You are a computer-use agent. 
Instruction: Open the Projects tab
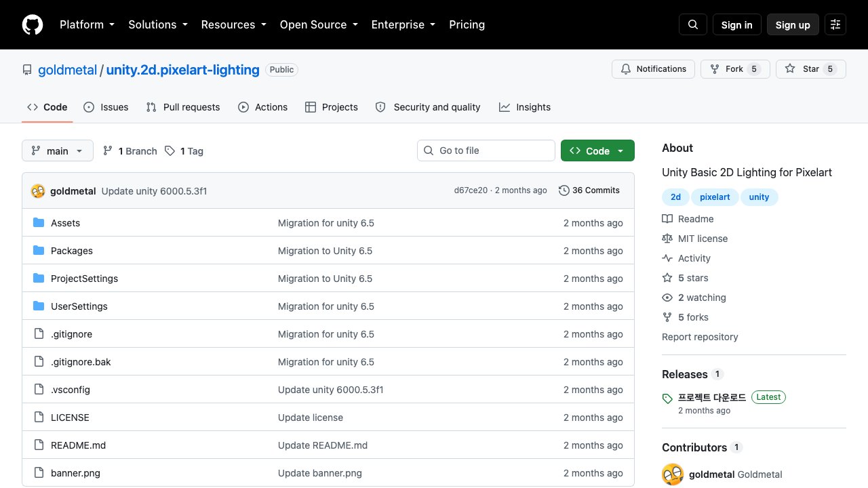point(332,107)
